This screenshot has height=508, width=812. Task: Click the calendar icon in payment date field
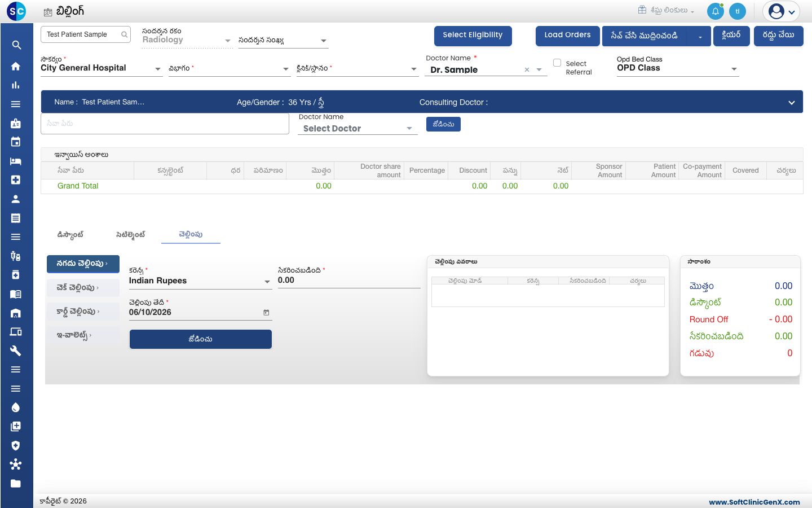pos(266,312)
